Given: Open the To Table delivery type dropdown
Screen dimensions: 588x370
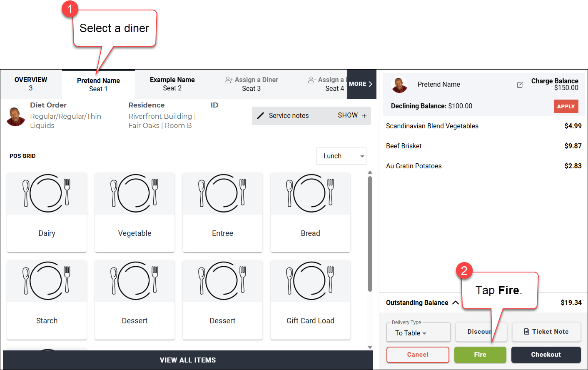Looking at the screenshot, I should [419, 333].
